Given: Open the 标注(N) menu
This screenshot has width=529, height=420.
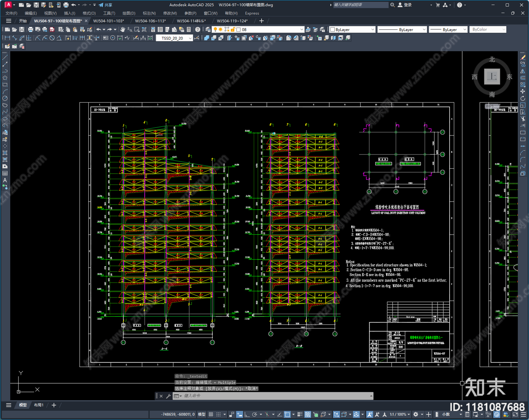Looking at the screenshot, I should pyautogui.click(x=149, y=13).
